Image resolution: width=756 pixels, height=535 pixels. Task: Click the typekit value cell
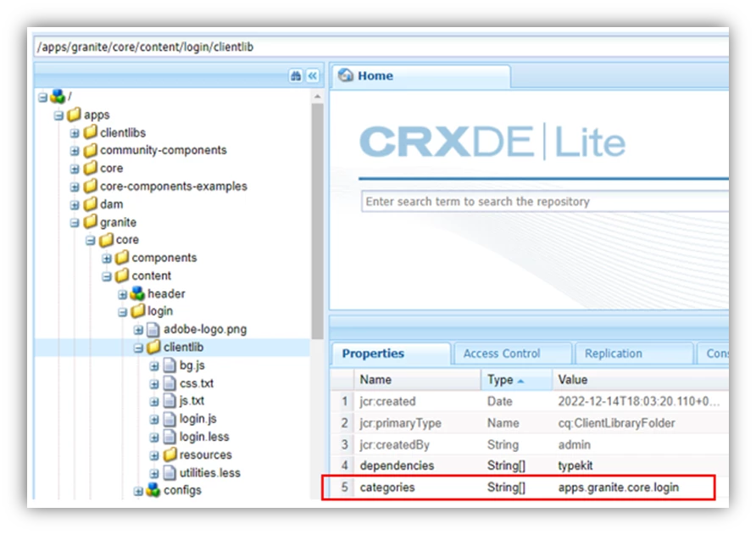[x=575, y=465]
